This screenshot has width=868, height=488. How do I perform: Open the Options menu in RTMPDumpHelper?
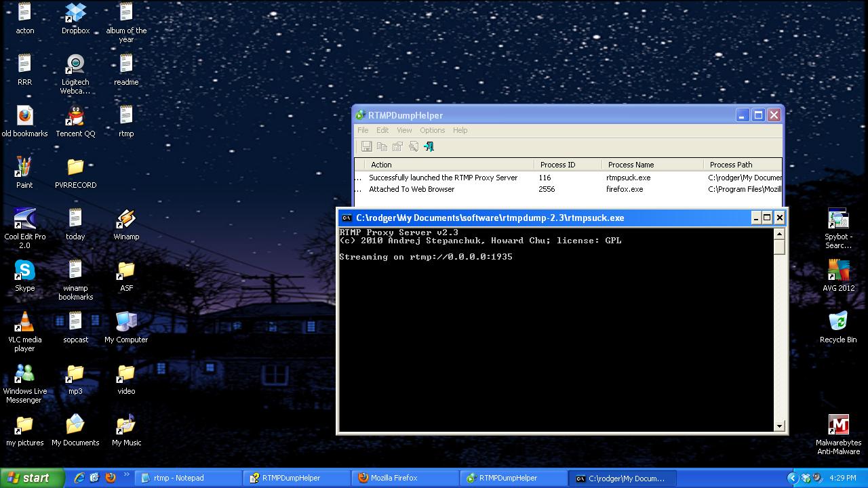(x=432, y=130)
